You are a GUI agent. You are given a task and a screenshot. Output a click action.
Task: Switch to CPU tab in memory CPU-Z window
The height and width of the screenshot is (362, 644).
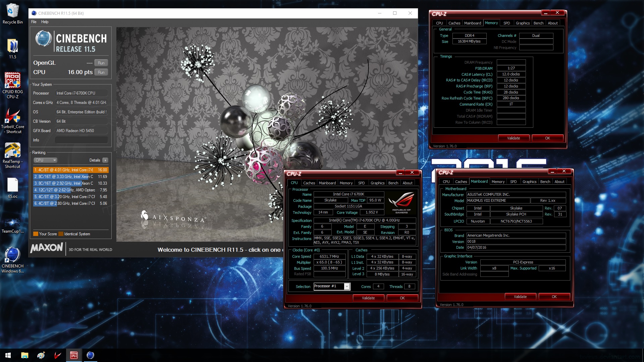click(439, 23)
